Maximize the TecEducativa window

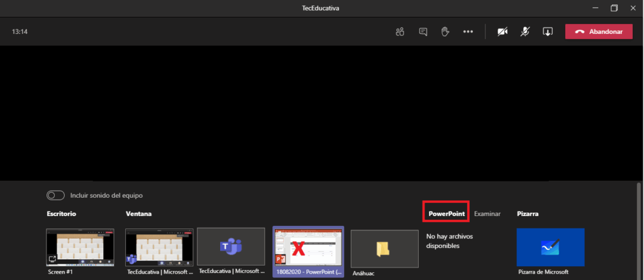[x=614, y=8]
